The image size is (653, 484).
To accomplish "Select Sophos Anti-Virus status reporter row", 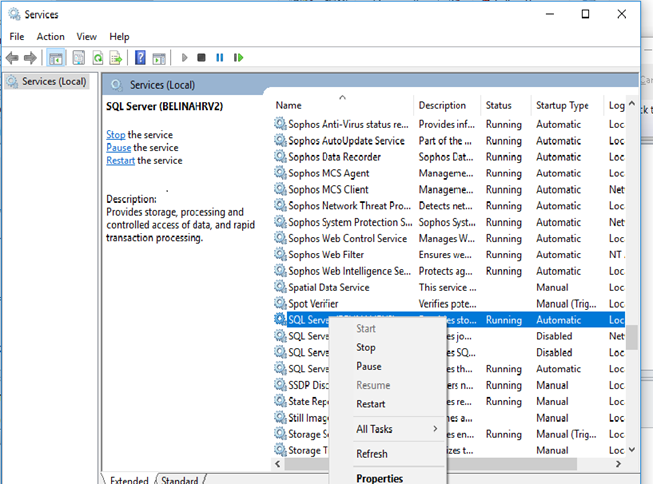I will (x=449, y=124).
